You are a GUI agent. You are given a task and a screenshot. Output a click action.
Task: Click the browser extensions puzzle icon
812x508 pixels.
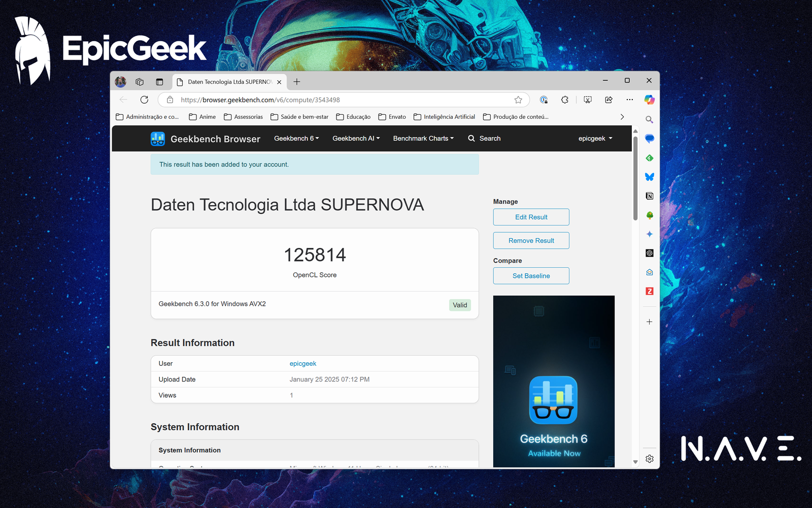(565, 100)
